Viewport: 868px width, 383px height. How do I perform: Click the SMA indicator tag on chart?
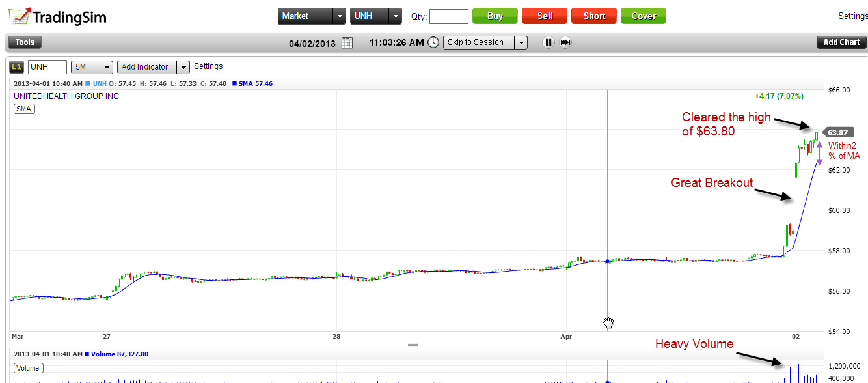tap(24, 109)
